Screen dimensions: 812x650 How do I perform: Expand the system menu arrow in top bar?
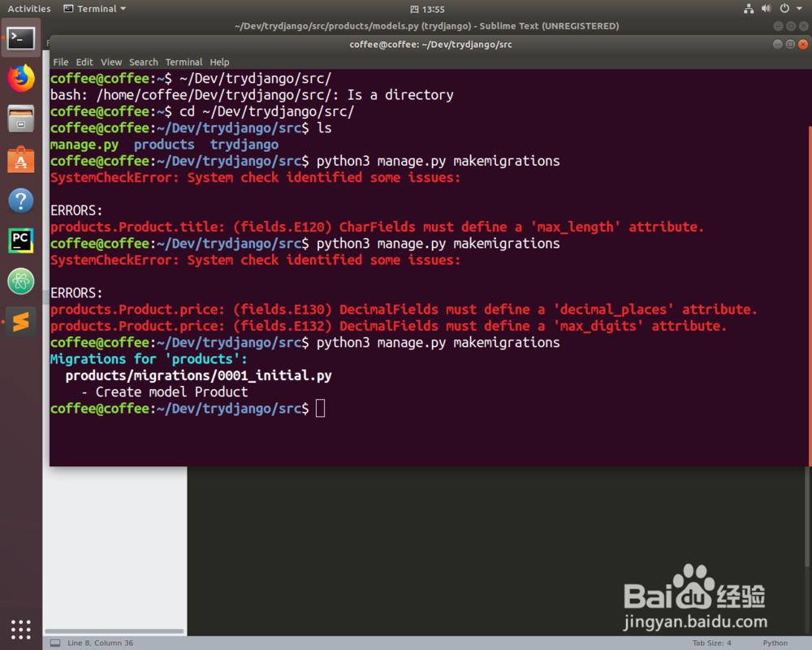tap(799, 9)
